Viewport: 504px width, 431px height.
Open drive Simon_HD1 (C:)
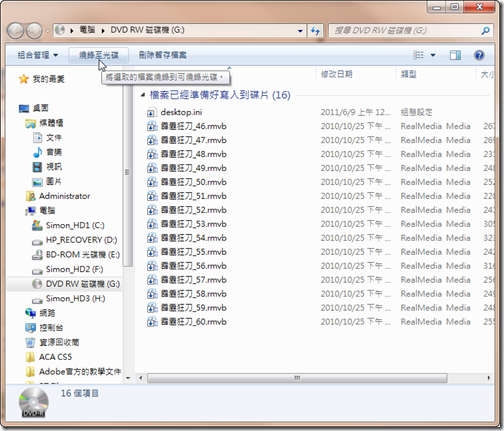(68, 225)
